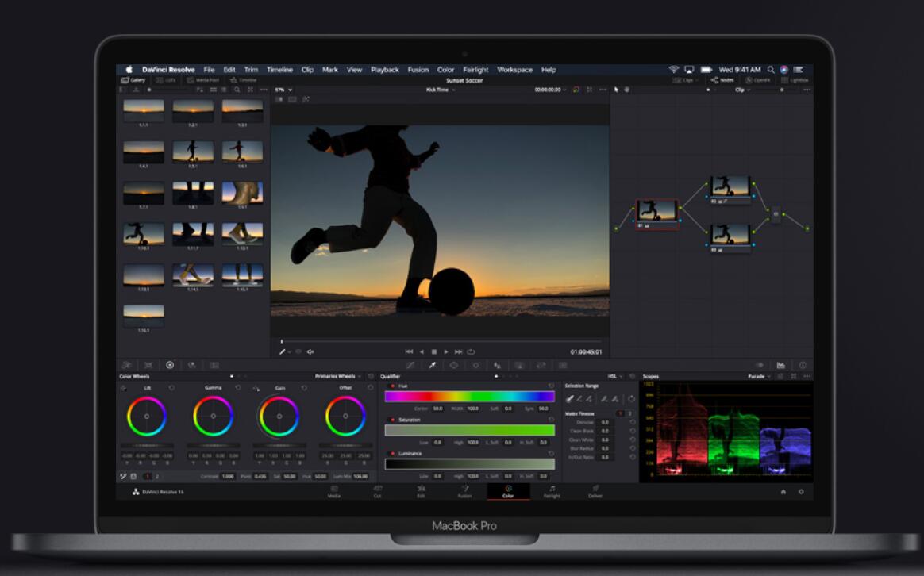Open the File menu

(x=210, y=70)
